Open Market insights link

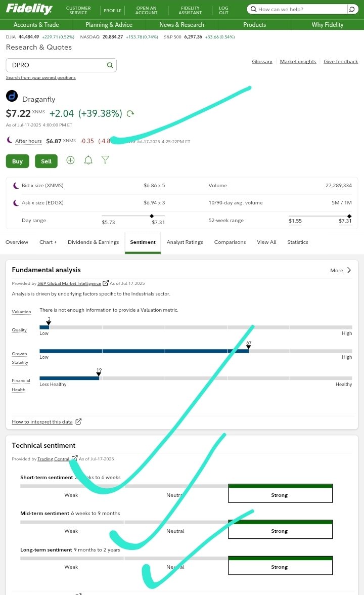point(298,62)
